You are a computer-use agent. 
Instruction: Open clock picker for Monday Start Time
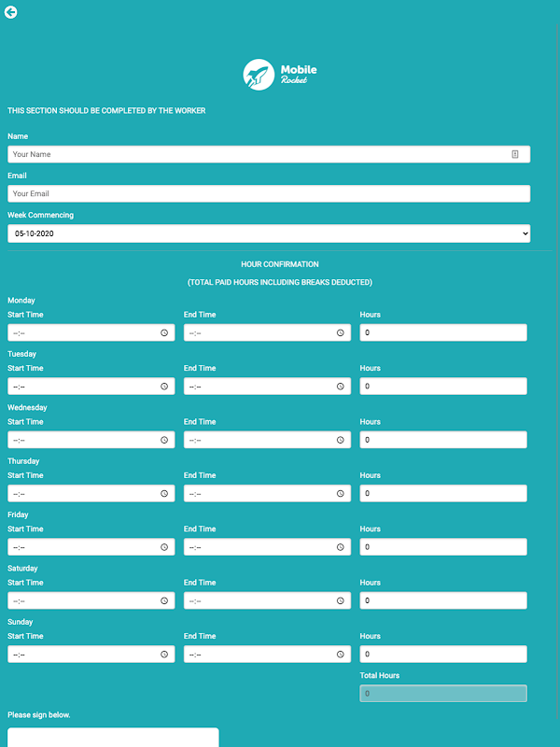tap(164, 333)
